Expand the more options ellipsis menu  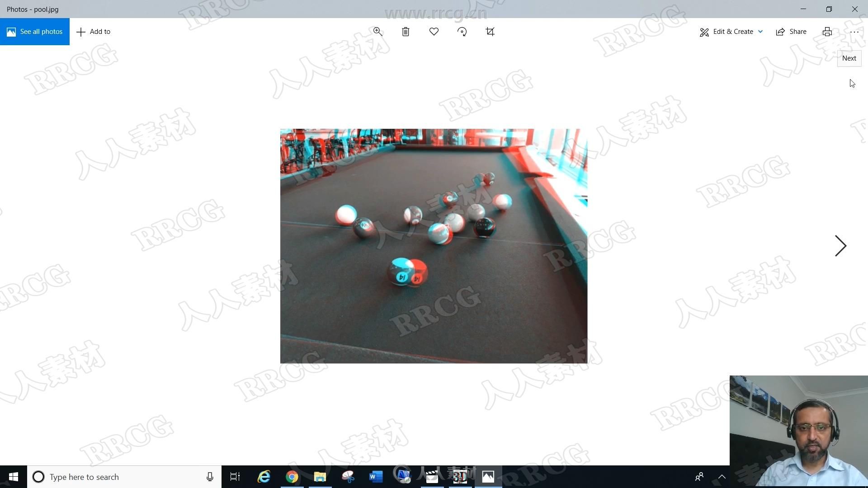click(x=854, y=32)
